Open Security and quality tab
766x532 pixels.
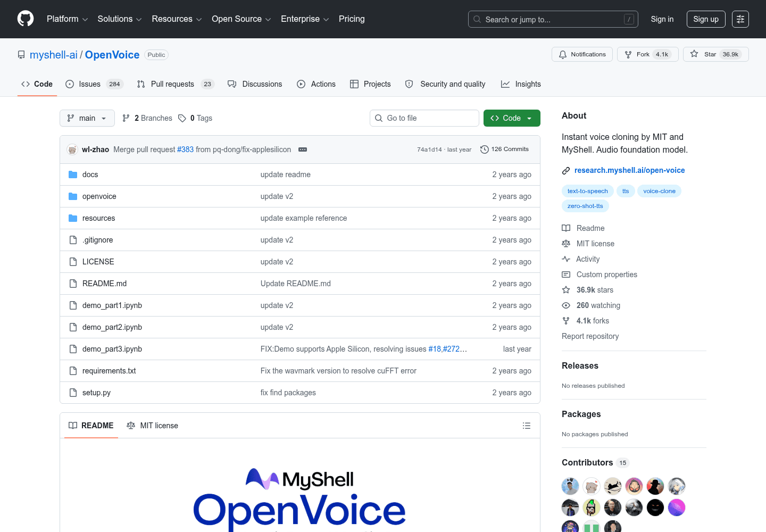click(x=445, y=84)
